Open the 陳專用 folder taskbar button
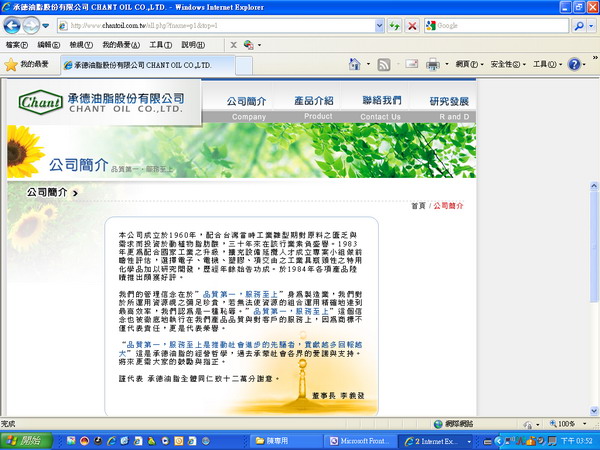This screenshot has width=600, height=450. point(285,441)
